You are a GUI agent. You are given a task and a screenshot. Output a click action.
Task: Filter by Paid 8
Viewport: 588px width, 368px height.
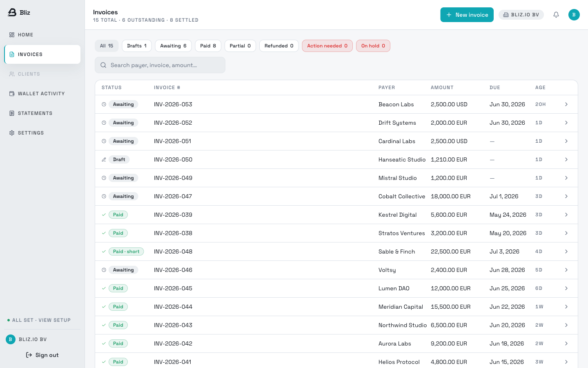(x=208, y=46)
